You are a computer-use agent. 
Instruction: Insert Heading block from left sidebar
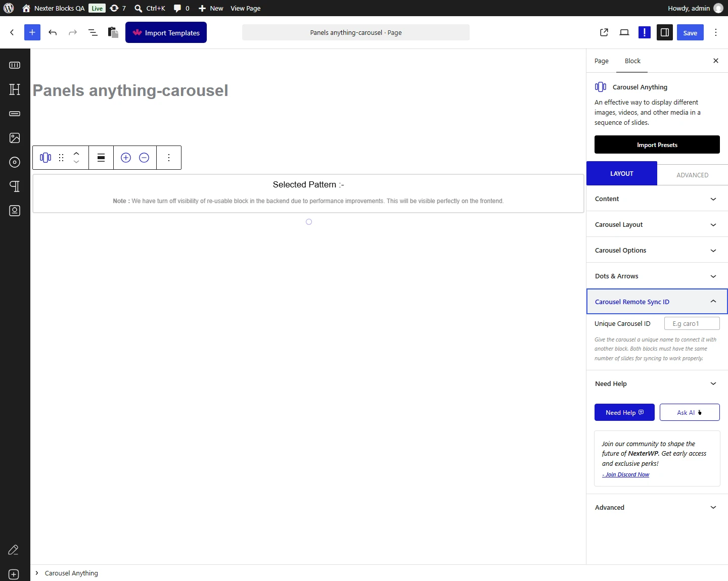pos(15,89)
